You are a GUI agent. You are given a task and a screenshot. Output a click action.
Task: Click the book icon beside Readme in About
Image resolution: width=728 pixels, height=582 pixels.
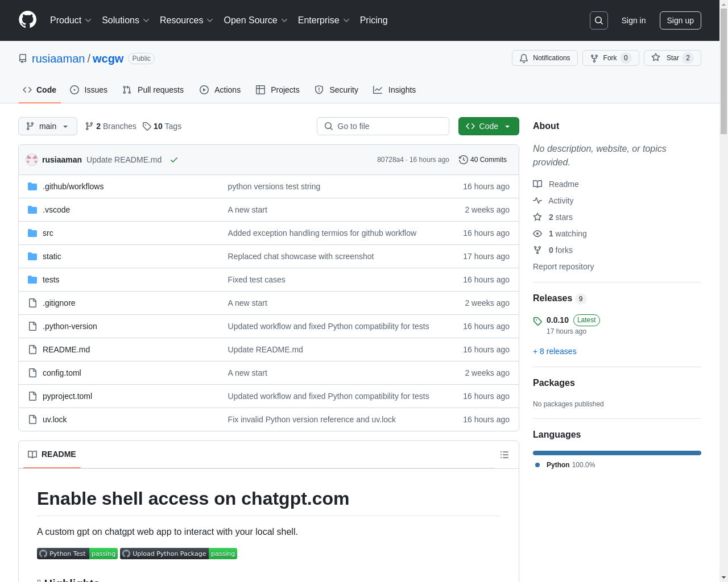click(537, 184)
